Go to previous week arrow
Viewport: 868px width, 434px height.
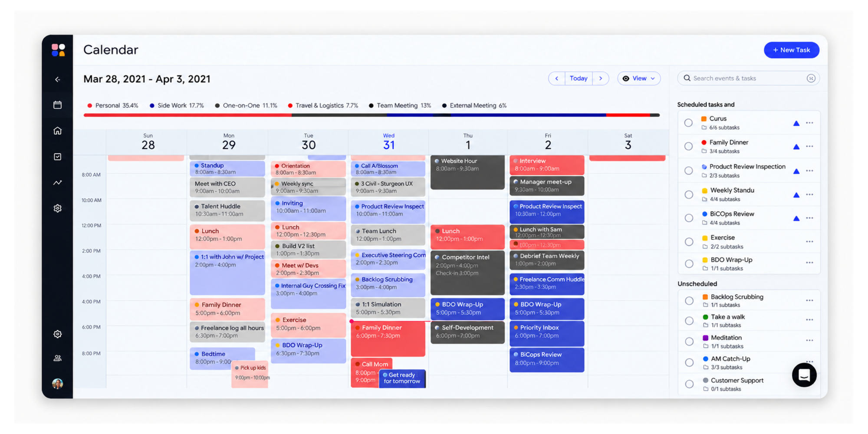coord(556,79)
